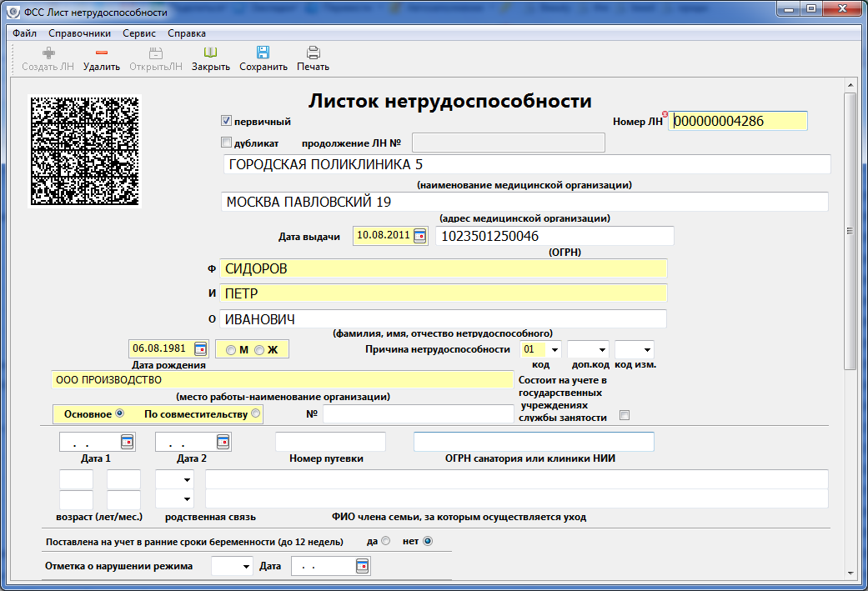The height and width of the screenshot is (591, 868).
Task: Enable the дубликат checkbox
Action: coord(226,143)
